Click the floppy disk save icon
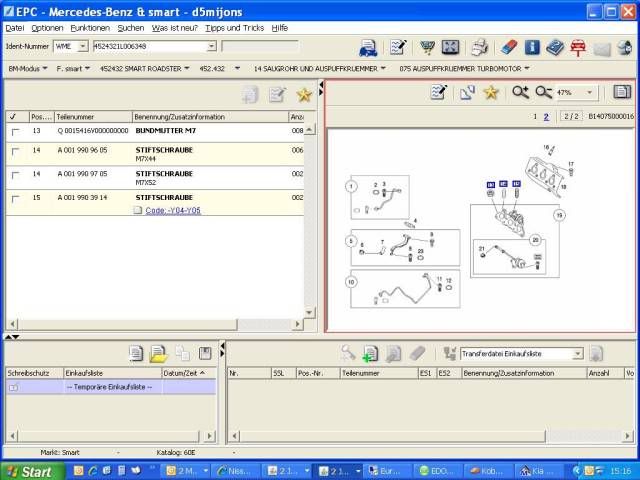 pos(205,353)
